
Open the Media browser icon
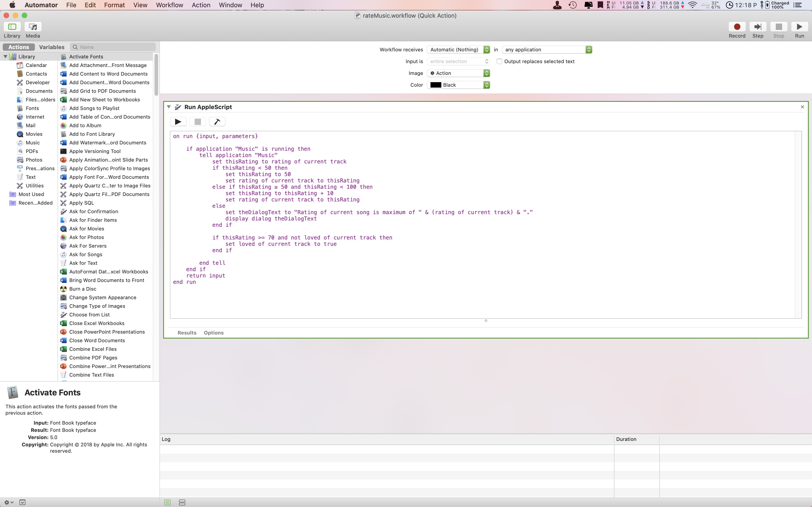pos(33,27)
